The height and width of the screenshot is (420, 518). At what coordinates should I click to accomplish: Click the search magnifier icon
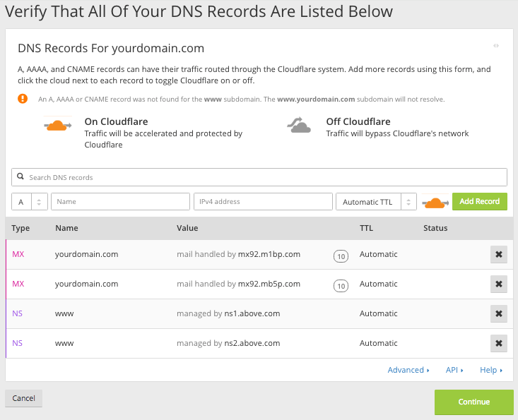[x=20, y=176]
